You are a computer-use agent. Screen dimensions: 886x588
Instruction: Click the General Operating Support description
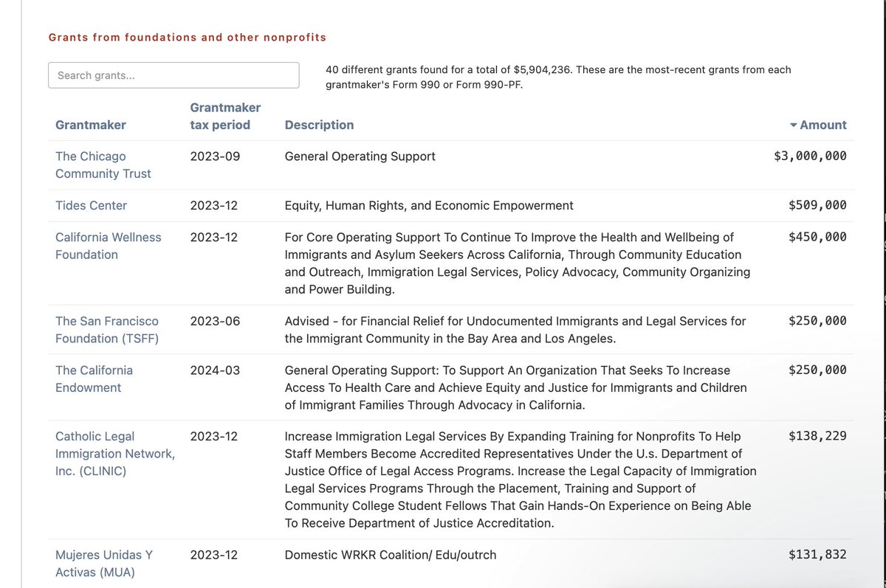(360, 156)
